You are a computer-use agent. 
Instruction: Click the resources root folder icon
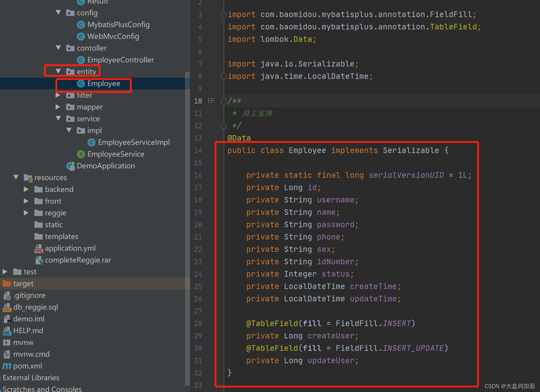28,178
